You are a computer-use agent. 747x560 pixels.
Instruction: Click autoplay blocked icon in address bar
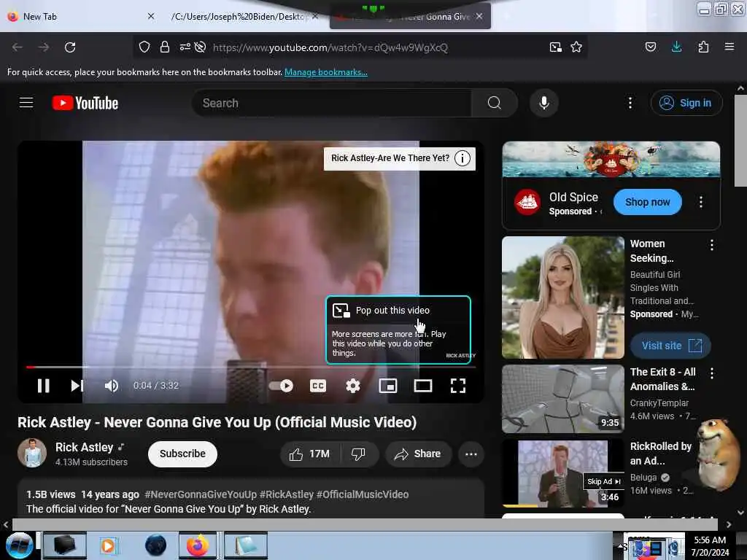pyautogui.click(x=201, y=47)
